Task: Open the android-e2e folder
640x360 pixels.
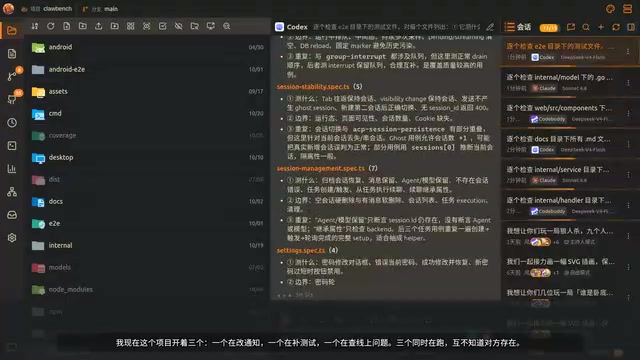Action: 147,69
